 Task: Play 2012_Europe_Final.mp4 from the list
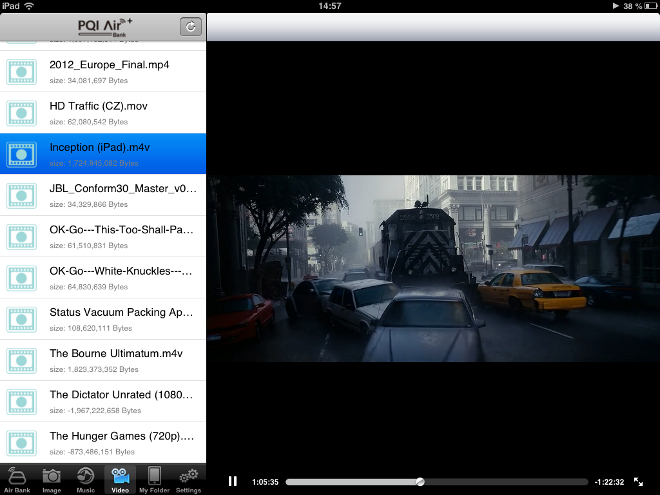[x=109, y=70]
